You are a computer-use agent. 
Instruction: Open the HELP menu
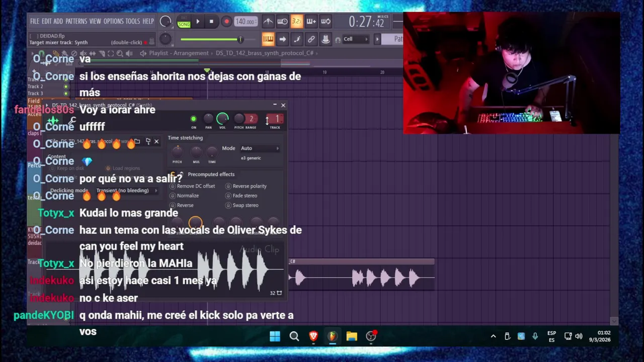[x=148, y=22]
